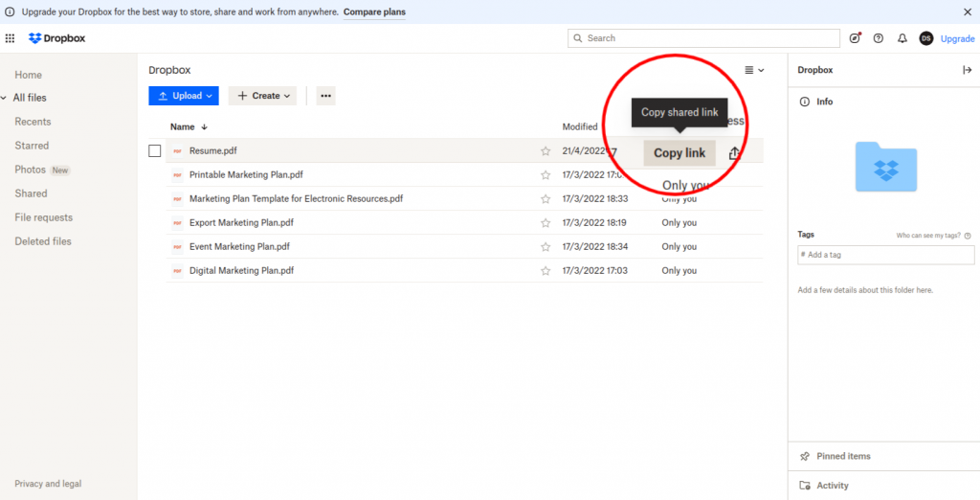Viewport: 980px width, 500px height.
Task: Dismiss the upgrade banner with X
Action: (x=967, y=11)
